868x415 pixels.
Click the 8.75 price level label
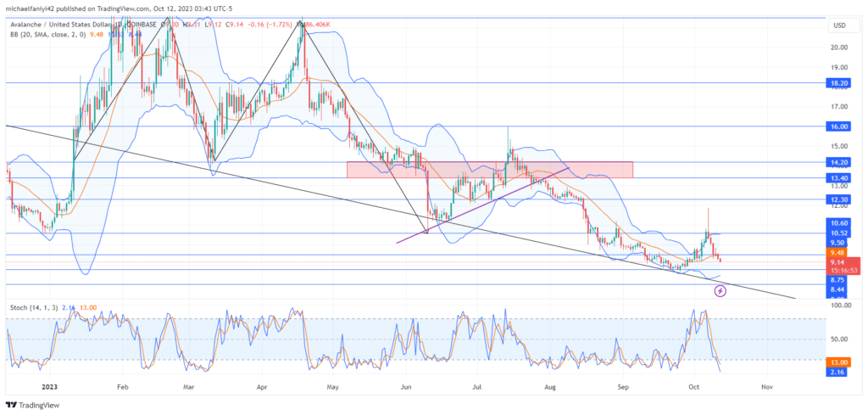[840, 281]
